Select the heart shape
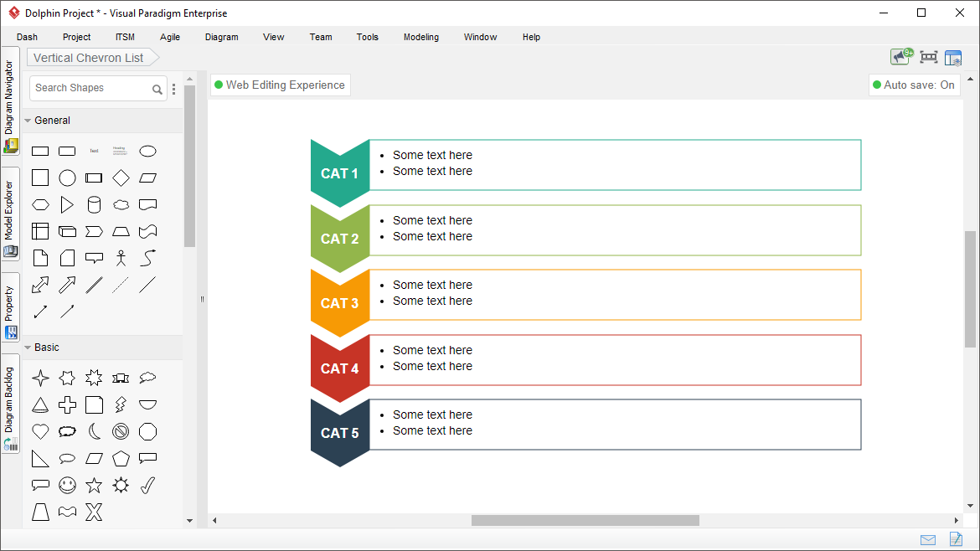The image size is (980, 551). [40, 432]
